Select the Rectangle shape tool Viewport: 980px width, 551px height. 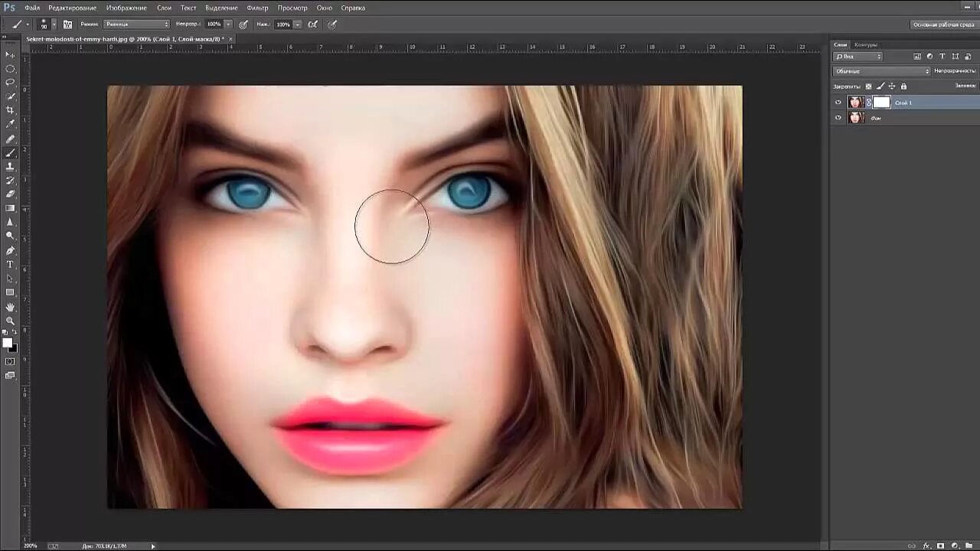10,292
